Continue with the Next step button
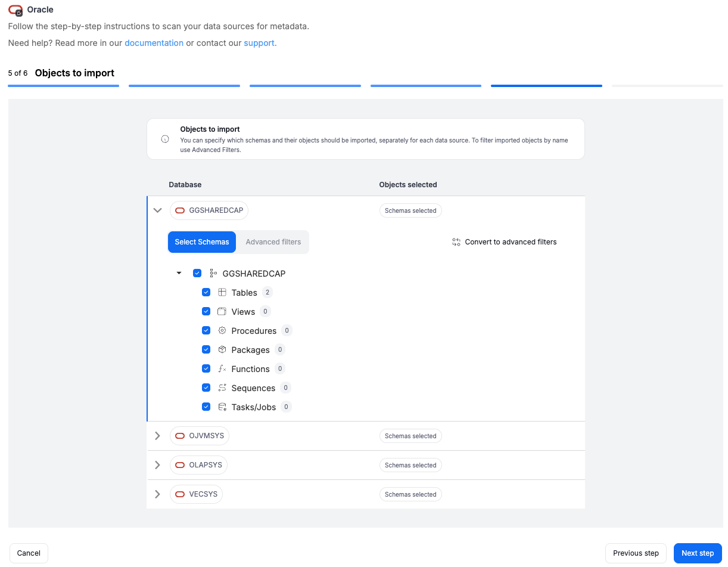 (698, 553)
